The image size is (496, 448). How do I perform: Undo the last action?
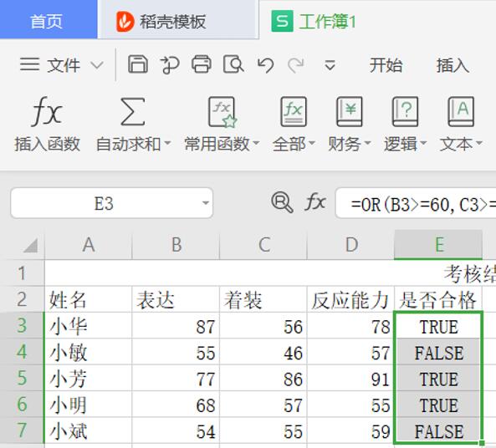pyautogui.click(x=265, y=65)
